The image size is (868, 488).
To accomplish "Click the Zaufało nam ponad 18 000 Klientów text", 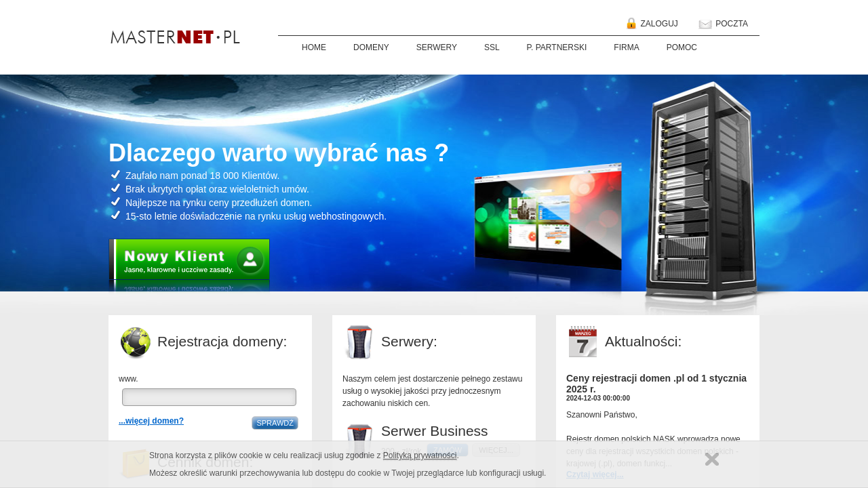I will pos(202,176).
